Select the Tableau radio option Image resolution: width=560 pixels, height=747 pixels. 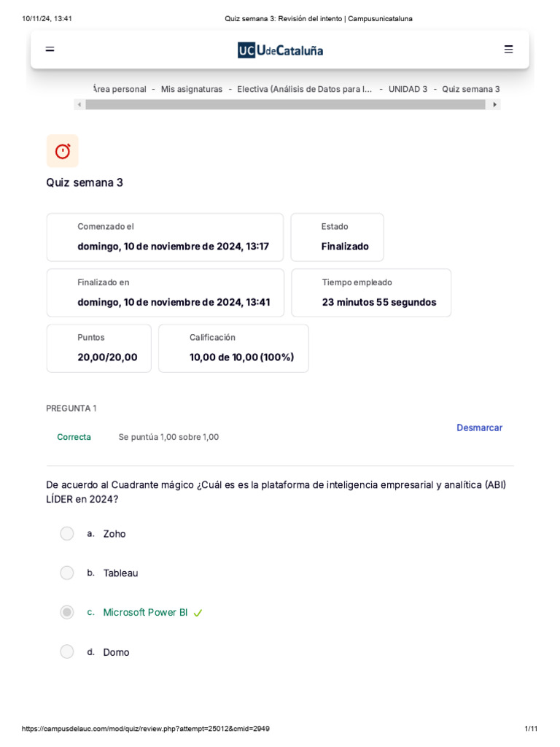[67, 573]
